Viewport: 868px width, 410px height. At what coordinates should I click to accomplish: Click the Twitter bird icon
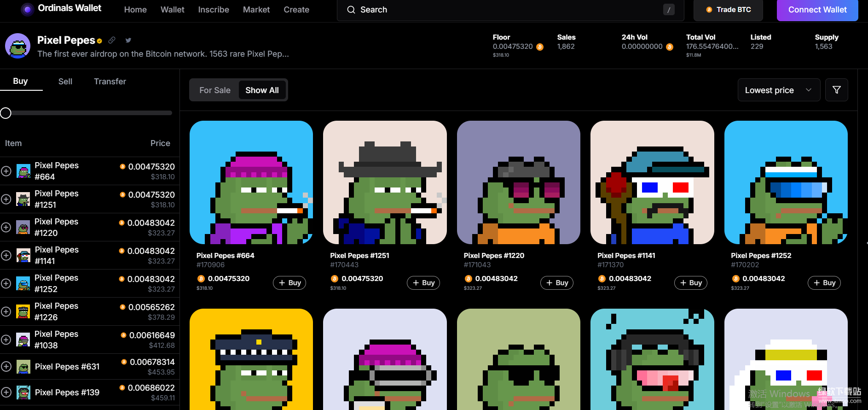(128, 41)
